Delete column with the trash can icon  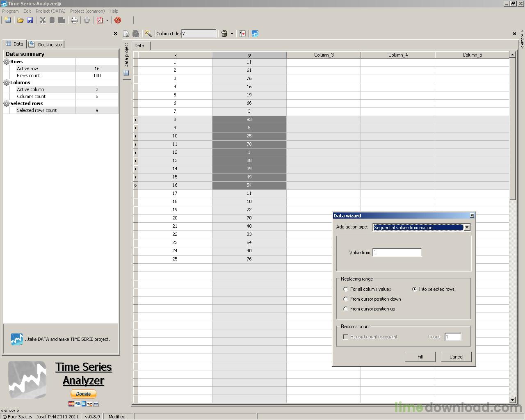224,34
